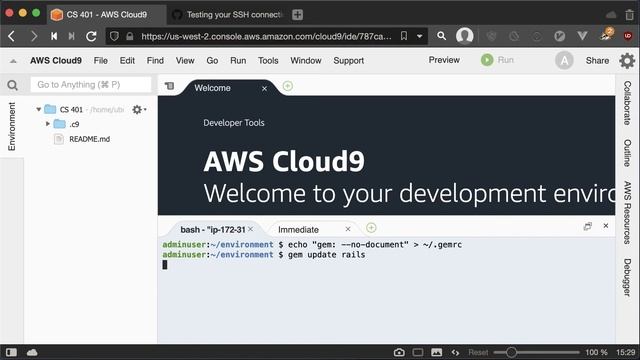Open the Cloud9 preferences gear
640x360 pixels.
pos(627,61)
